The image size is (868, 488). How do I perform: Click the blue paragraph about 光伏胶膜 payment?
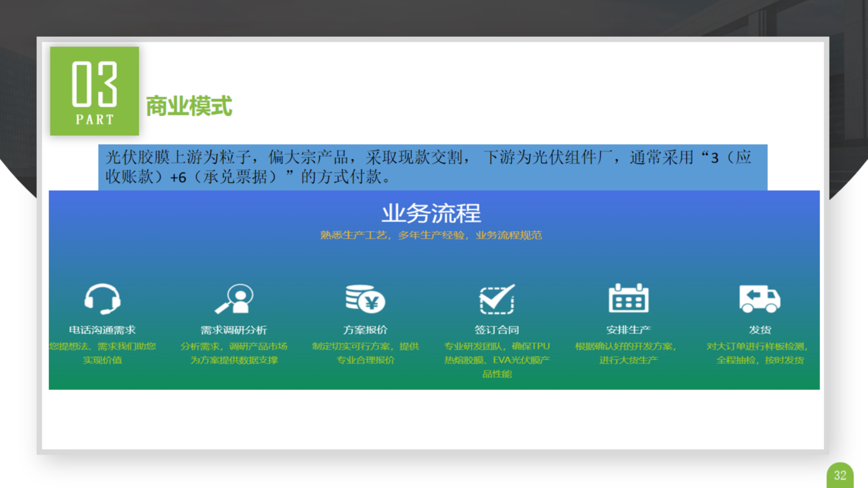433,167
